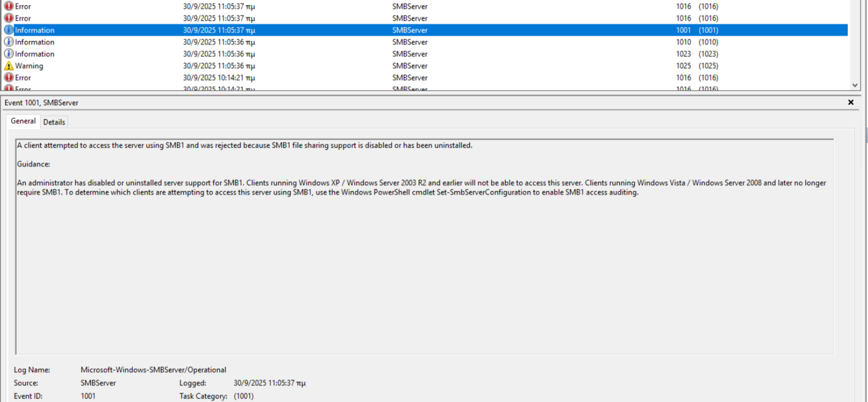The height and width of the screenshot is (402, 868).
Task: Click the date cell of the Warning event
Action: click(219, 66)
